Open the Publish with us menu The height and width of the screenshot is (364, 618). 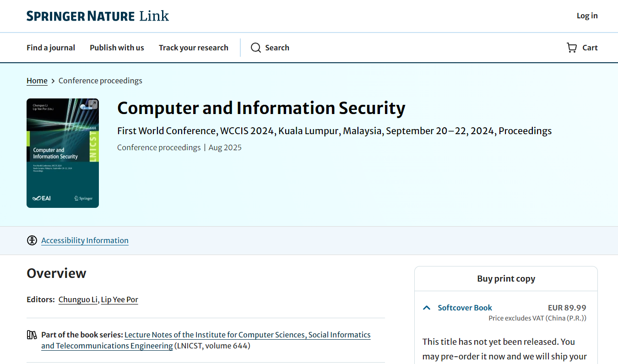(117, 48)
